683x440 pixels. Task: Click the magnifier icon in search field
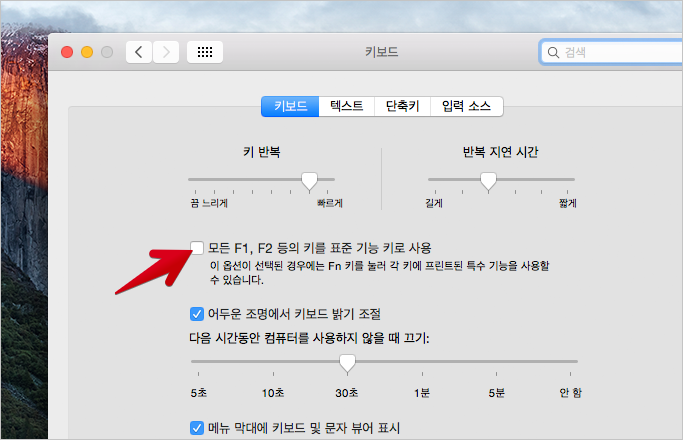pyautogui.click(x=553, y=53)
